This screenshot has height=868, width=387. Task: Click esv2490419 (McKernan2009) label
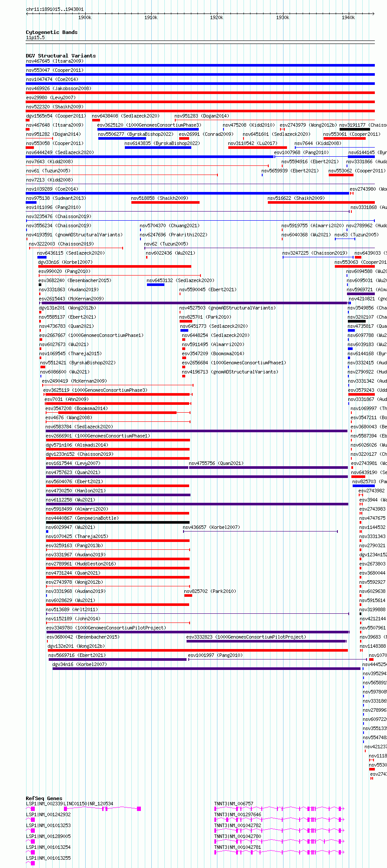74,381
